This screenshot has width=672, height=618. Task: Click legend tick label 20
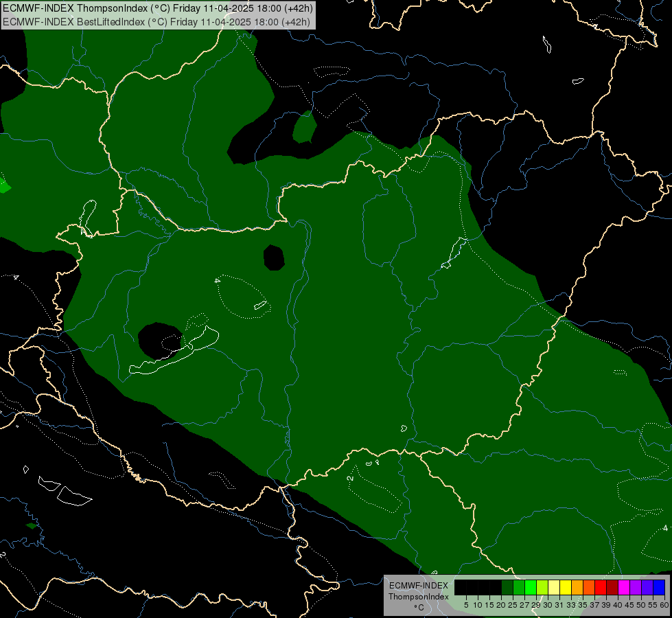tap(501, 605)
